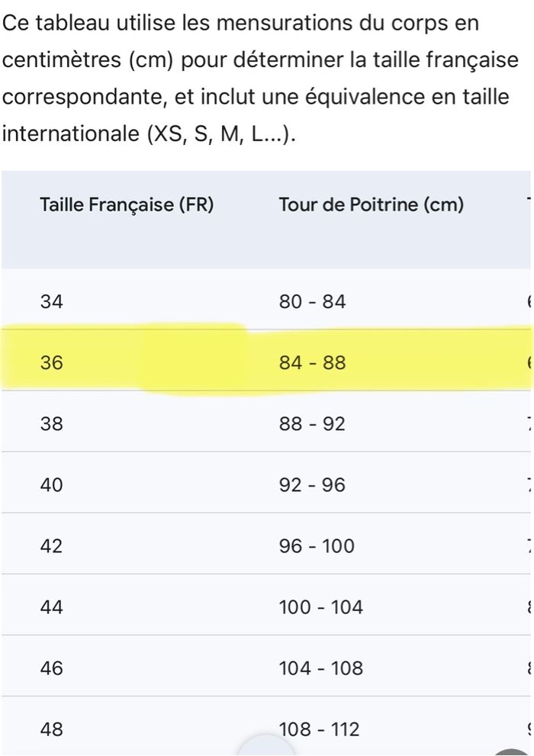Select size 34 cell
This screenshot has width=534, height=756.
51,302
